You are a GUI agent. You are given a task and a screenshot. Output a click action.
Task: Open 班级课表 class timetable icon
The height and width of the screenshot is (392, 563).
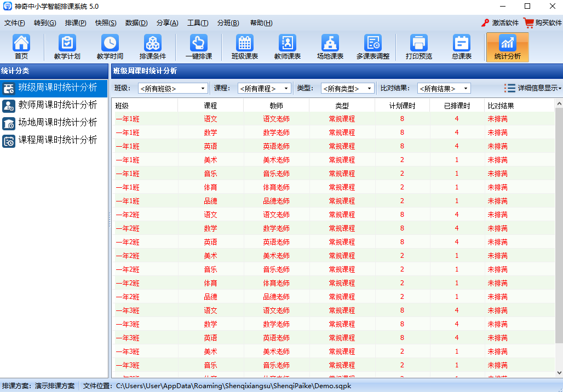[244, 47]
